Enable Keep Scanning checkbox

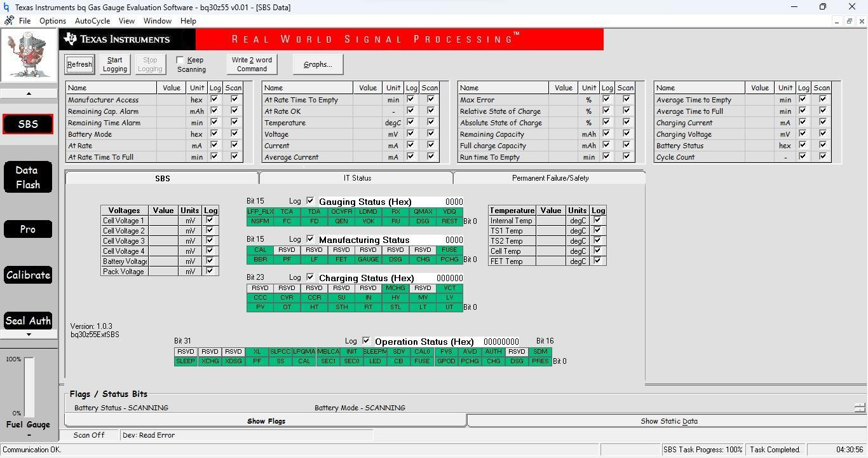click(x=180, y=60)
